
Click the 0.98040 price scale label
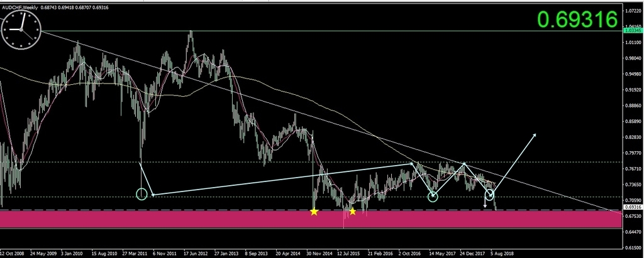[x=633, y=58]
